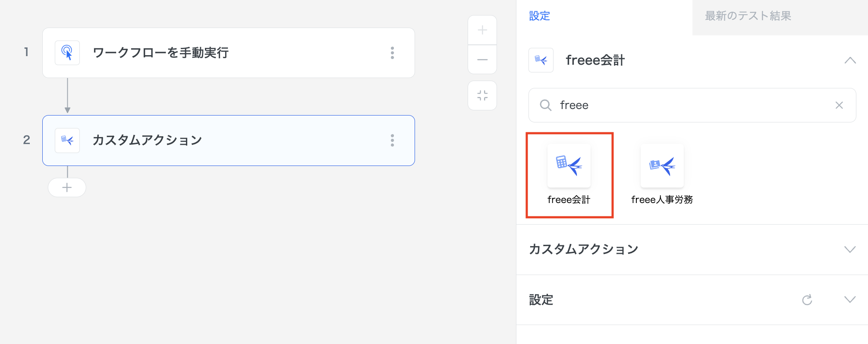Clear the freee search text

839,105
